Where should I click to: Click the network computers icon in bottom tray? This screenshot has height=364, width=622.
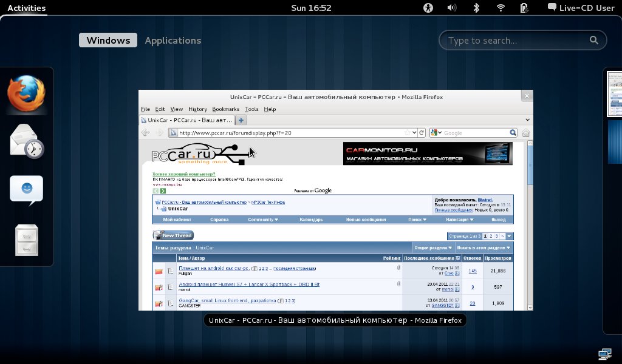tap(604, 353)
